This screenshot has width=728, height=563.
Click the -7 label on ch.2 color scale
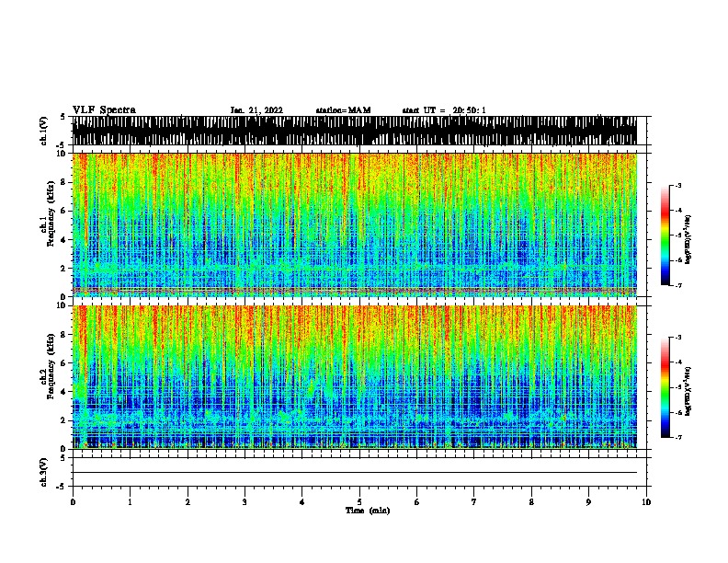(x=677, y=437)
